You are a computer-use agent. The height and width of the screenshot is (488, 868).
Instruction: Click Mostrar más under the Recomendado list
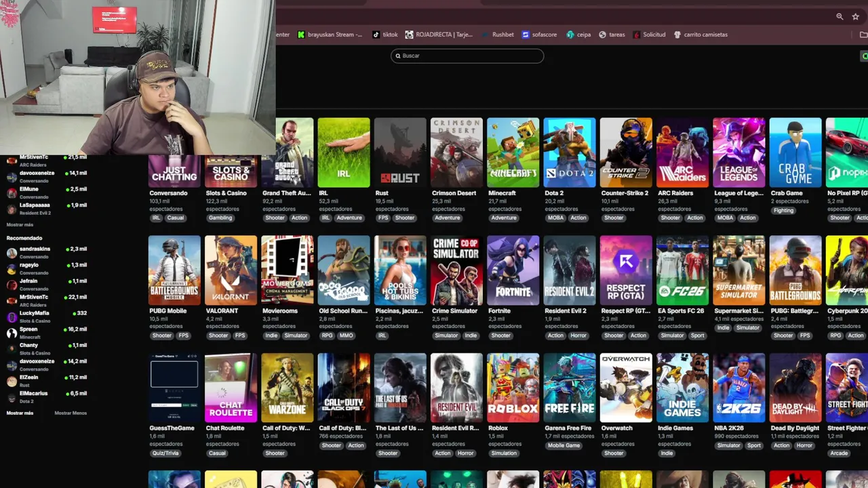tap(20, 413)
